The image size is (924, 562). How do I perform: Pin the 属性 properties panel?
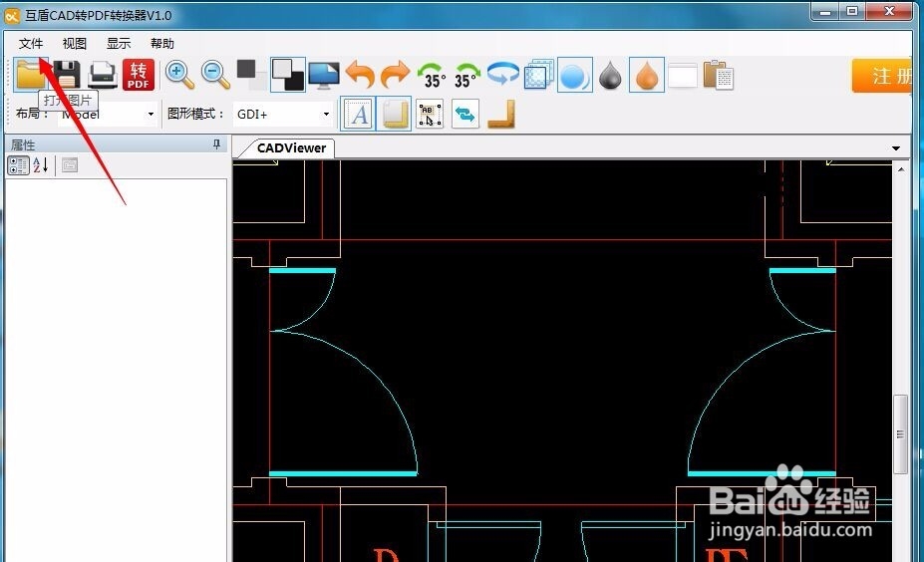coord(216,144)
